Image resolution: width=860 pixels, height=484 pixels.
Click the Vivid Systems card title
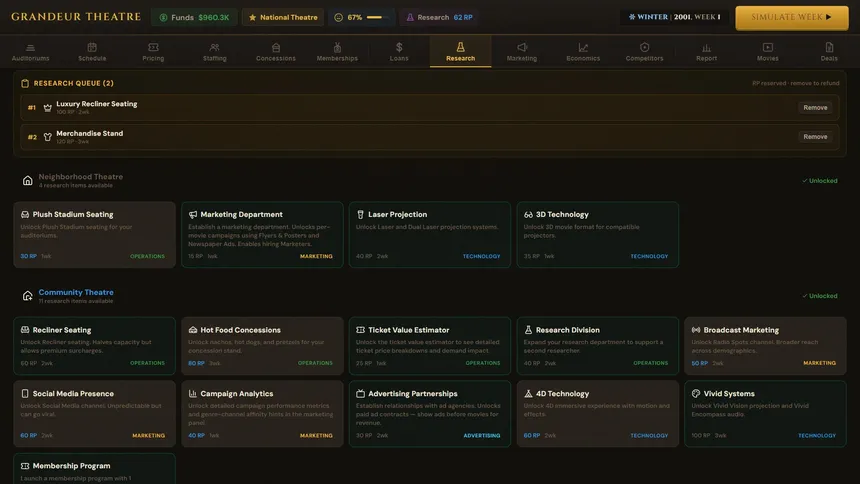coord(729,393)
